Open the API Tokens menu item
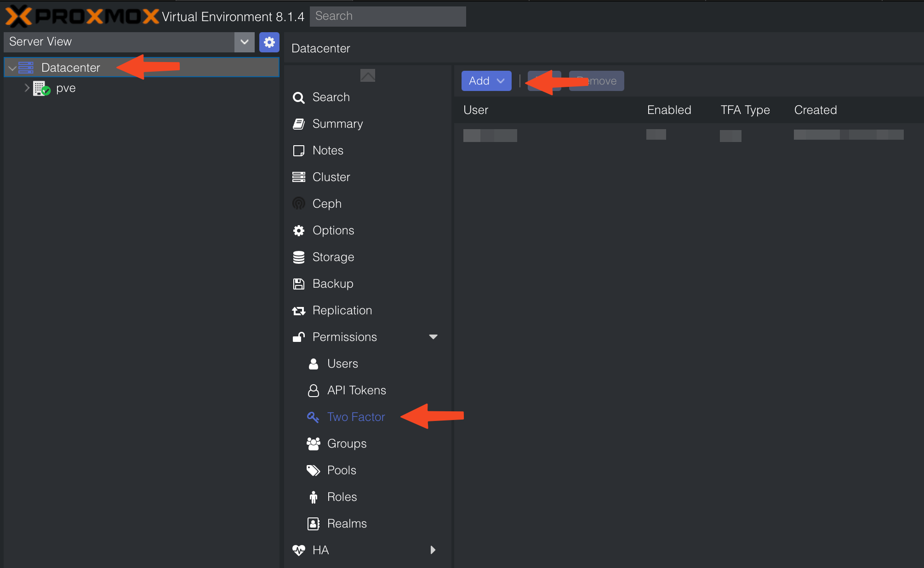Viewport: 924px width, 568px height. 356,390
